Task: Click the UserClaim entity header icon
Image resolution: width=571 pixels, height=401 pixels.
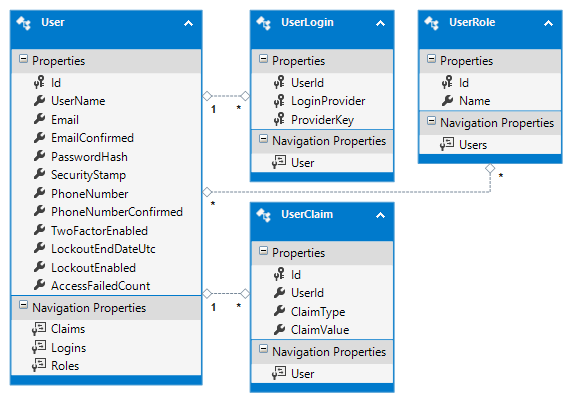Action: 264,215
